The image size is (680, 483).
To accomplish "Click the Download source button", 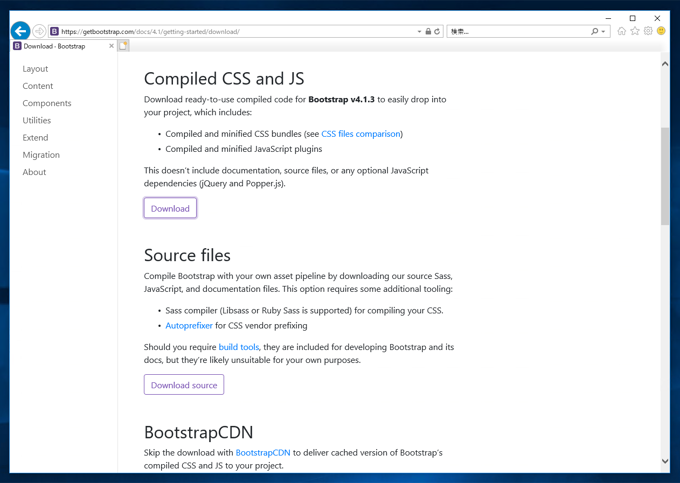I will (184, 385).
